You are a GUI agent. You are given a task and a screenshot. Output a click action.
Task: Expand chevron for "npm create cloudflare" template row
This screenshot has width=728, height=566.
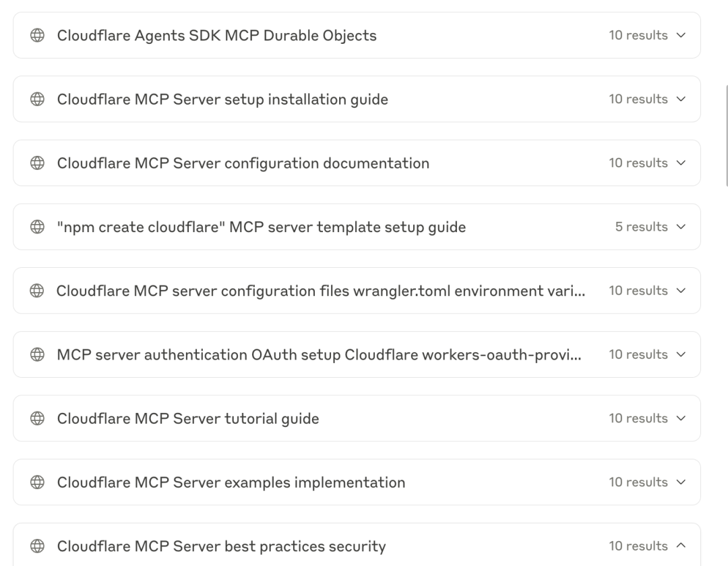pos(680,227)
